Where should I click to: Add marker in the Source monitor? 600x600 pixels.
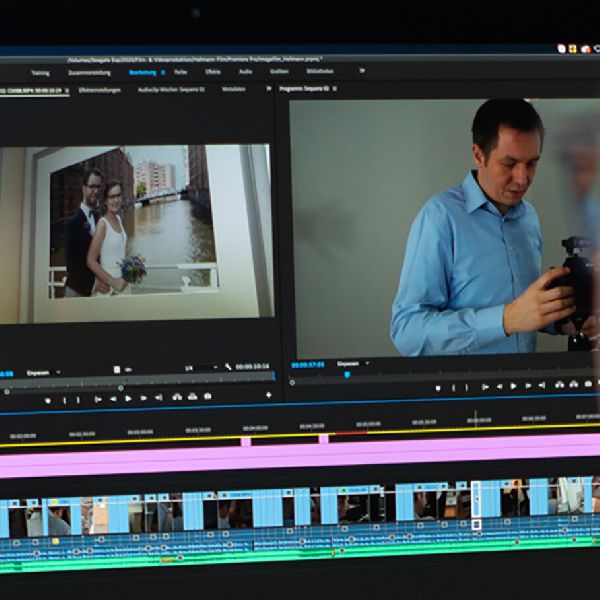[47, 398]
